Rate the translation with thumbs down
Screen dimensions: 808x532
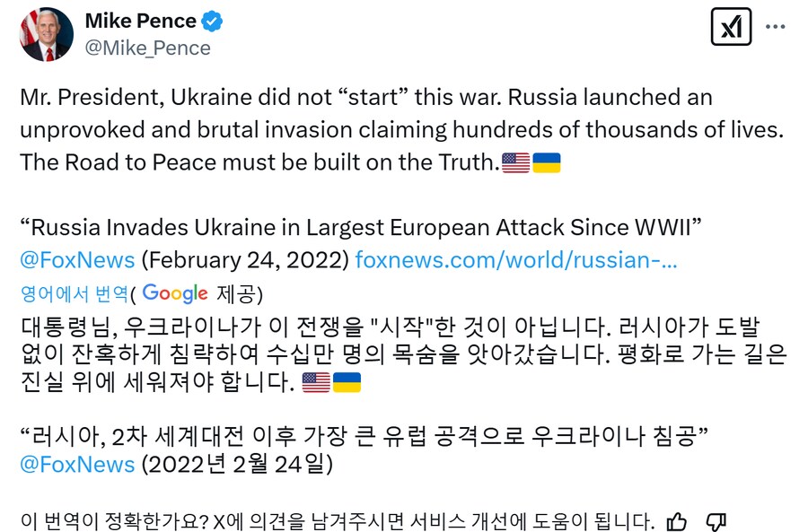716,521
